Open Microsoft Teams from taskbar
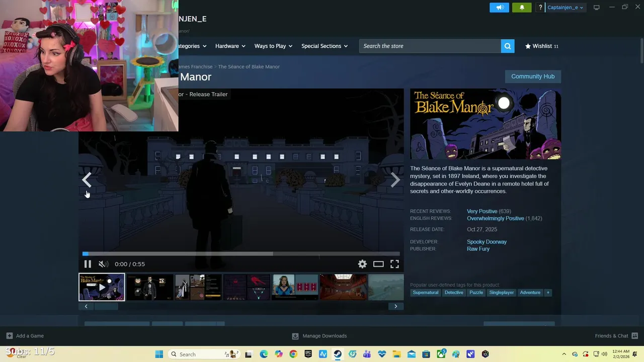This screenshot has height=362, width=644. [367, 354]
